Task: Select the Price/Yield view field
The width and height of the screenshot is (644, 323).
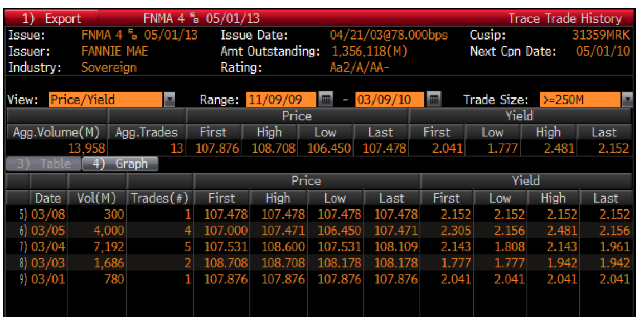Action: 105,99
